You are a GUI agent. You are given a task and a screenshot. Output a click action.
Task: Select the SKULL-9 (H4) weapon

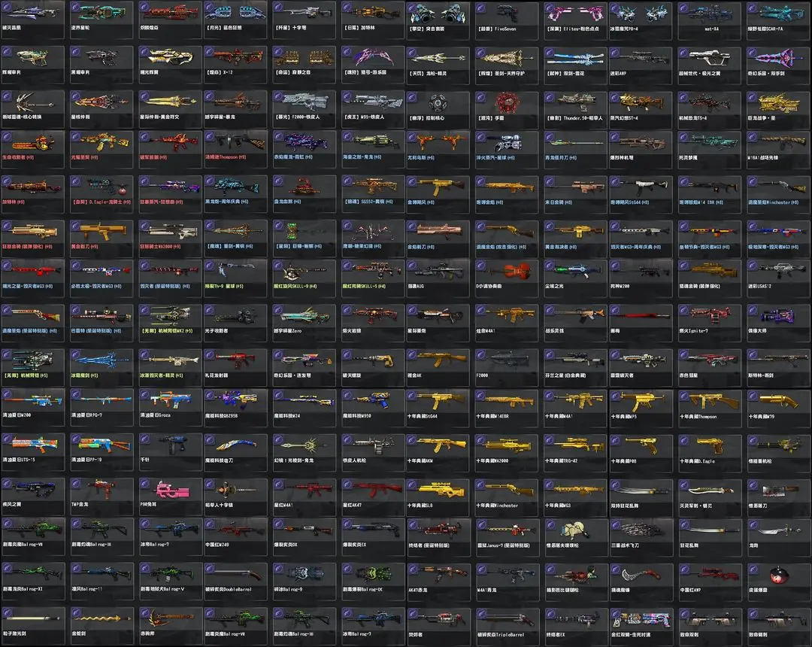(x=304, y=278)
